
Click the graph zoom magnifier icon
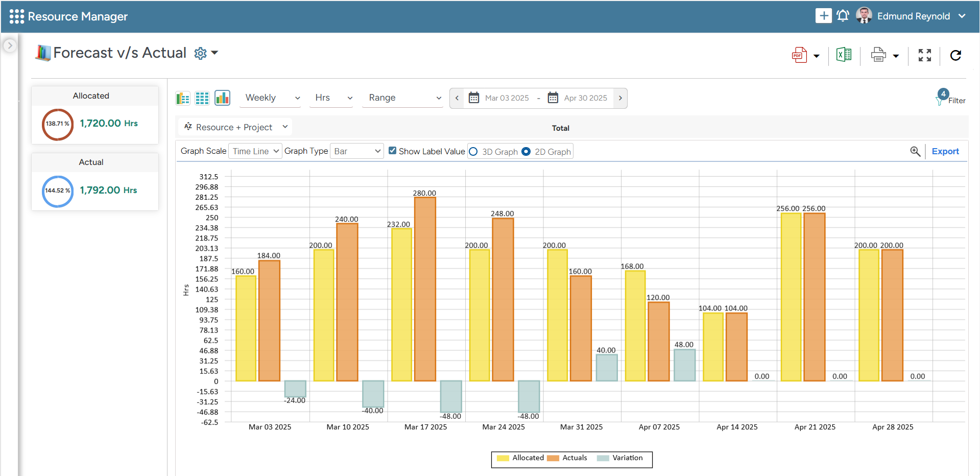(x=915, y=151)
